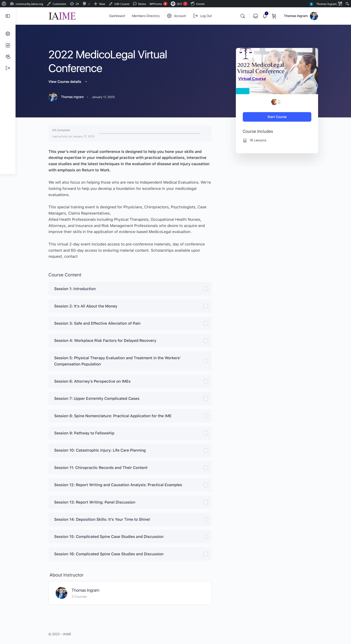Click the course progress bar

click(x=150, y=134)
